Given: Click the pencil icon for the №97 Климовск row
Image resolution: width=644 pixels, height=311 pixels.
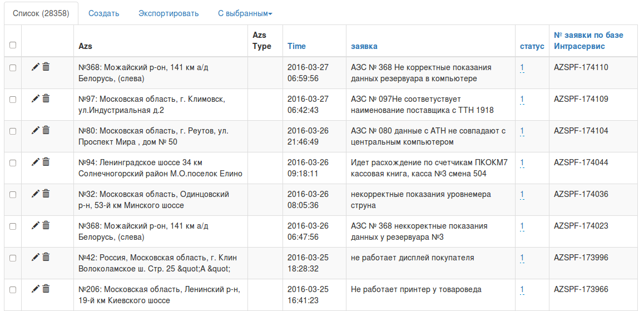Looking at the screenshot, I should (36, 98).
